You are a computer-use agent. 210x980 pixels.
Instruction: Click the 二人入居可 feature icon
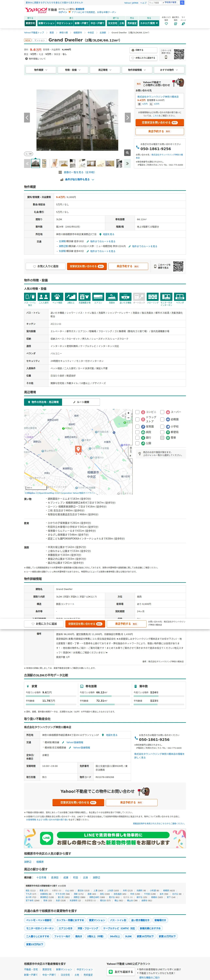tap(44, 297)
